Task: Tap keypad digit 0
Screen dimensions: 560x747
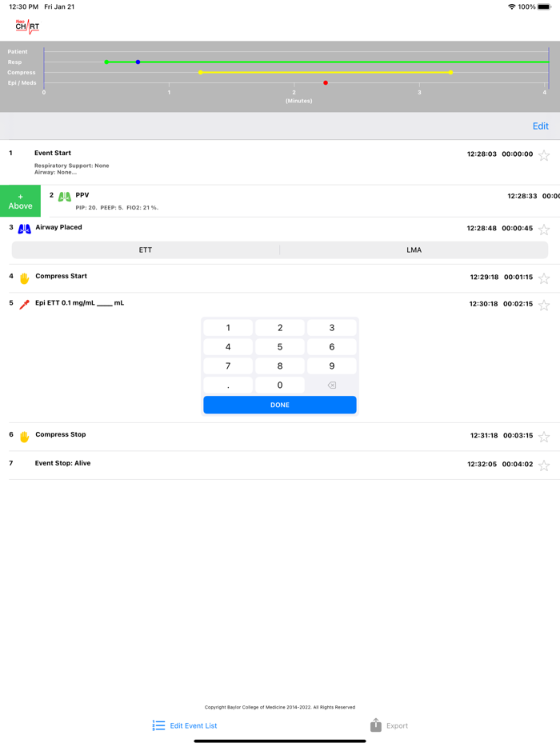Action: tap(280, 385)
